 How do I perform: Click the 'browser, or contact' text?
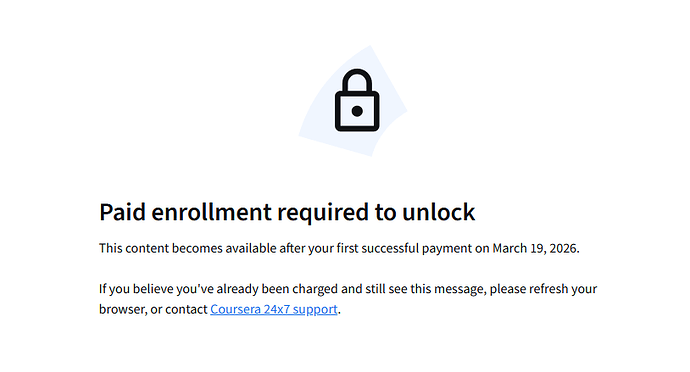(x=153, y=309)
